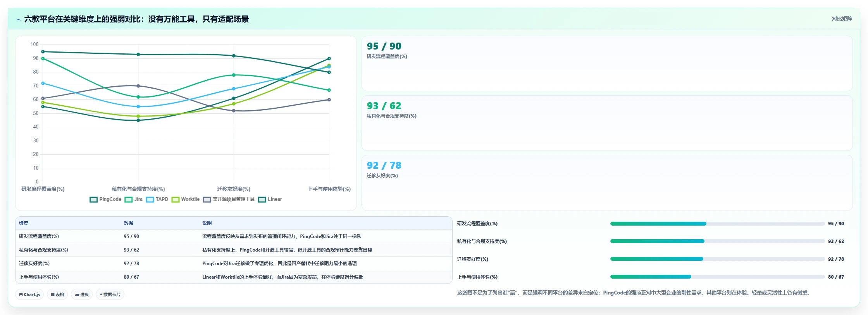Select the 93 / 62 data card
This screenshot has width=868, height=315.
607,123
